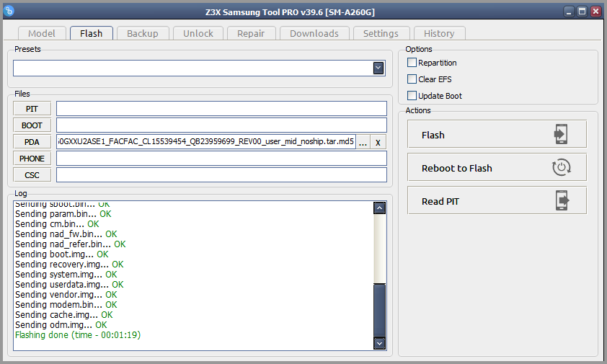Click log line 'Sending vendor.img... OK'
This screenshot has width=607, height=364.
(66, 294)
